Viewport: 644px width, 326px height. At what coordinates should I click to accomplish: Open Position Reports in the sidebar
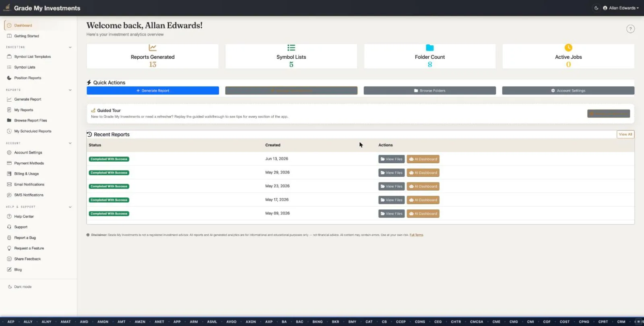click(x=28, y=78)
